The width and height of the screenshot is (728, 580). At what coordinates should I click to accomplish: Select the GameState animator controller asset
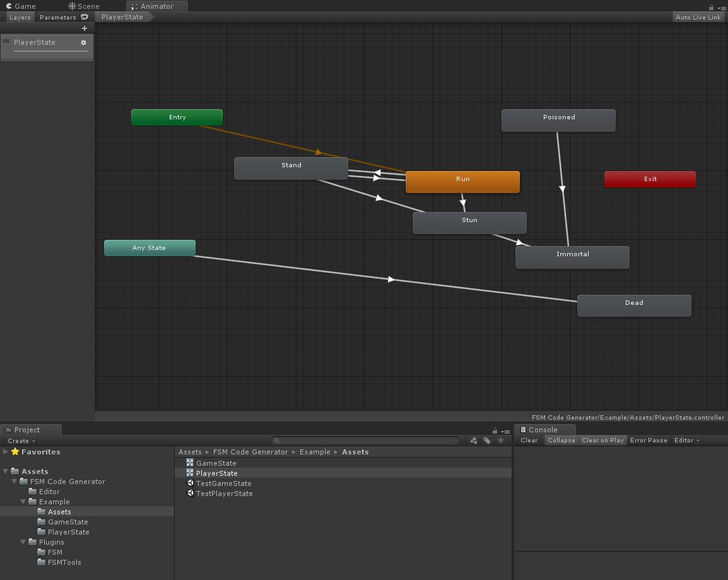(x=216, y=463)
